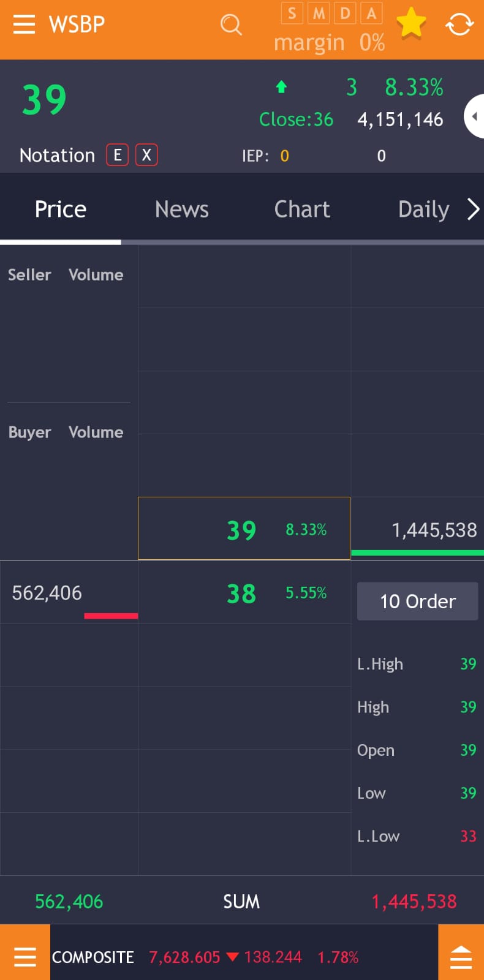Open the Chart tab
This screenshot has height=980, width=484.
[x=302, y=209]
